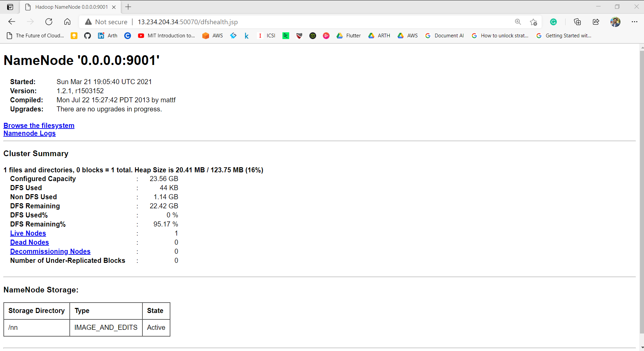Image resolution: width=644 pixels, height=351 pixels.
Task: Click the Grammarly extension icon
Action: pos(553,22)
